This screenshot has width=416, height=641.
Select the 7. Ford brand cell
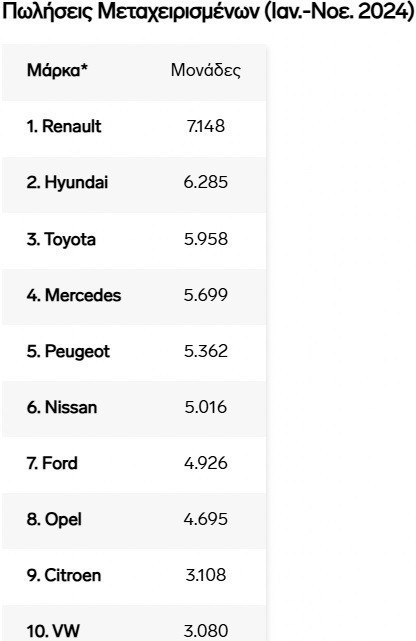click(x=52, y=463)
